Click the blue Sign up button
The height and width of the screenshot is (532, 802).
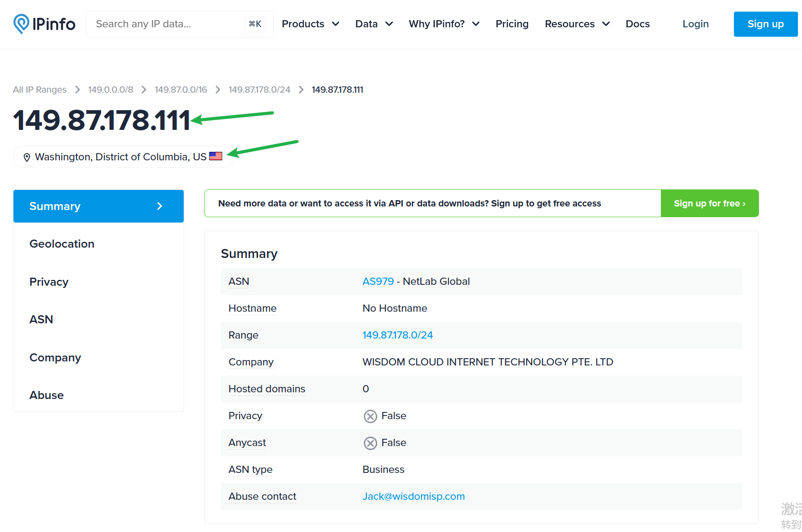[x=765, y=24]
